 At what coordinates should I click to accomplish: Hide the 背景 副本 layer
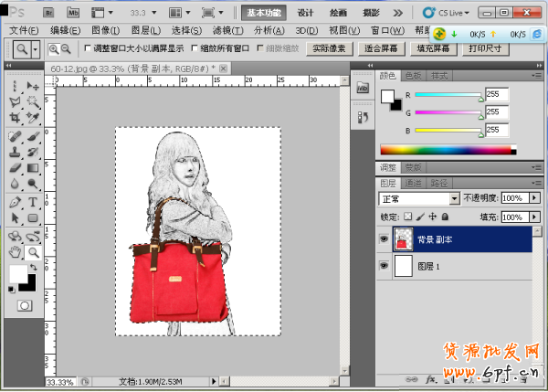point(383,240)
